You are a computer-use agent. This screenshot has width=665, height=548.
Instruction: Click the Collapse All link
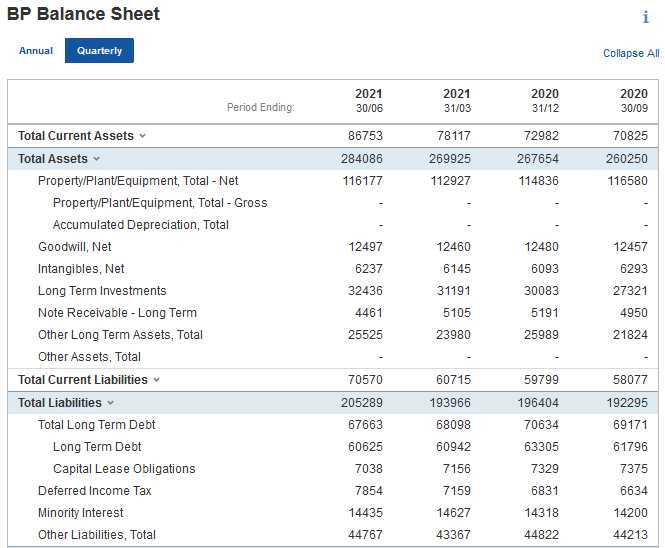coord(631,53)
